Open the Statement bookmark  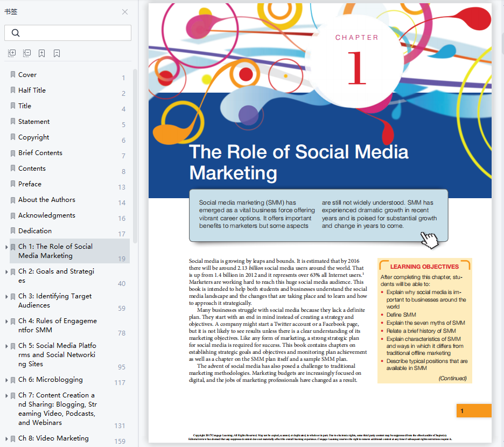[x=34, y=122]
